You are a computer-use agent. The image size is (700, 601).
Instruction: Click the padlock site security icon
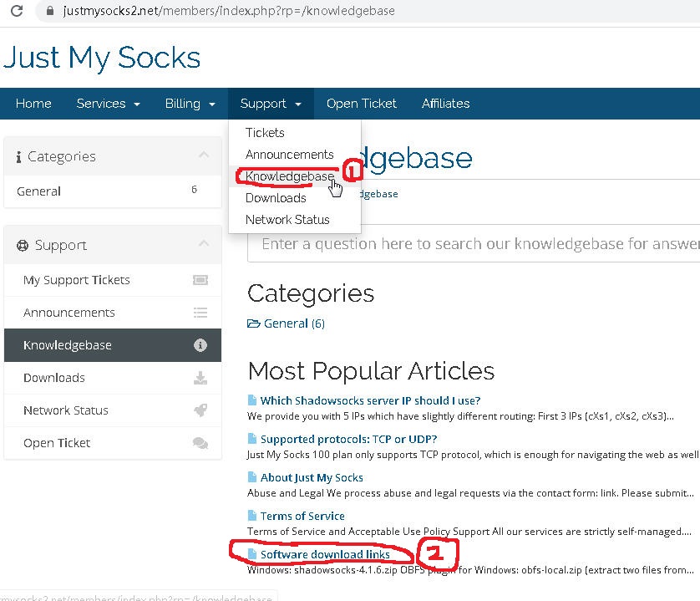[50, 11]
